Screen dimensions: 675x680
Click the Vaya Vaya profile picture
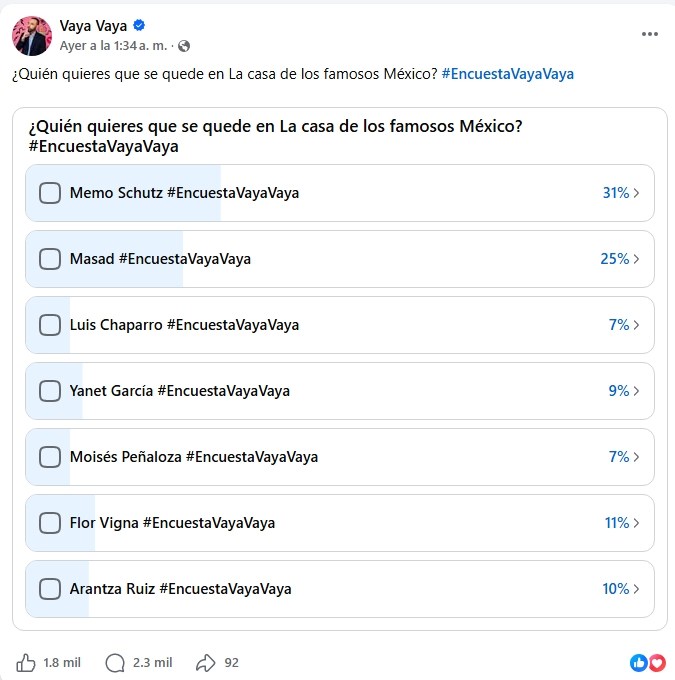click(32, 36)
